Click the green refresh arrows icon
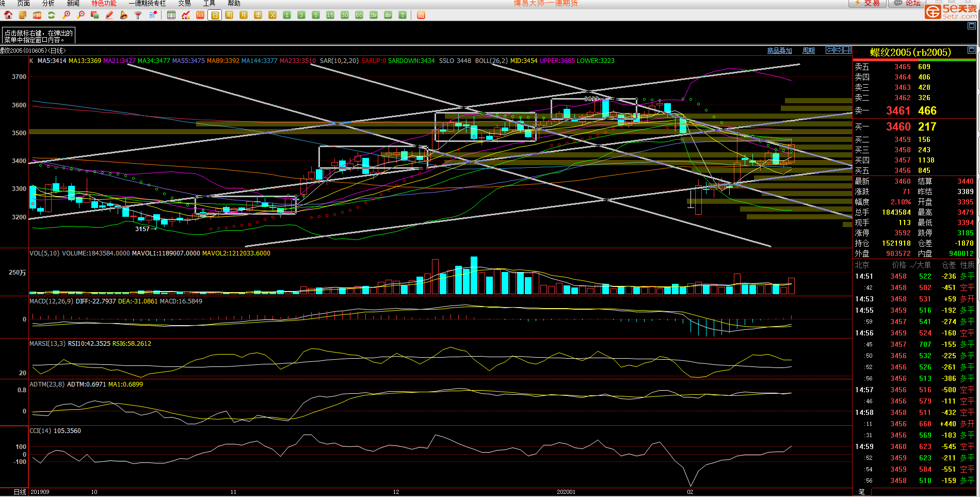Image resolution: width=980 pixels, height=497 pixels. [52, 15]
